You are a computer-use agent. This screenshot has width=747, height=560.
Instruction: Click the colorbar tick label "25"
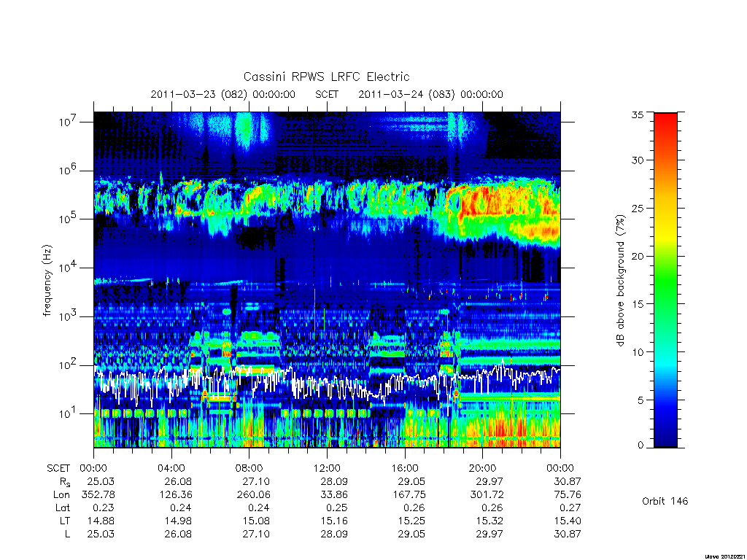click(x=638, y=209)
